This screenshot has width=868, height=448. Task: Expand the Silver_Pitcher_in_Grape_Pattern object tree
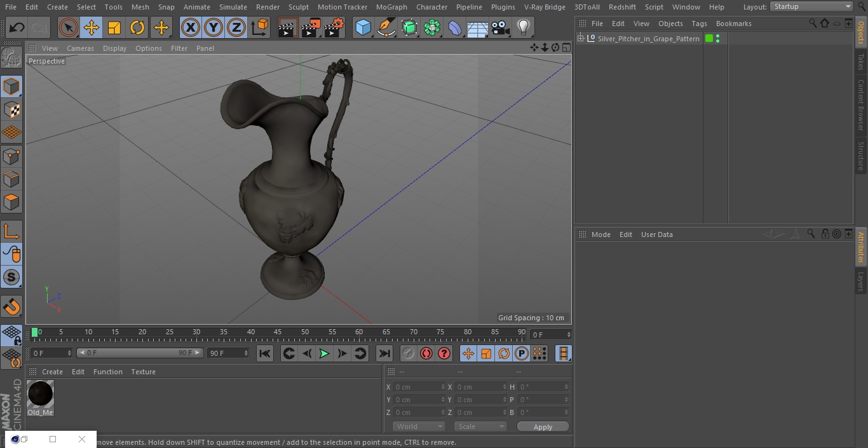click(580, 39)
